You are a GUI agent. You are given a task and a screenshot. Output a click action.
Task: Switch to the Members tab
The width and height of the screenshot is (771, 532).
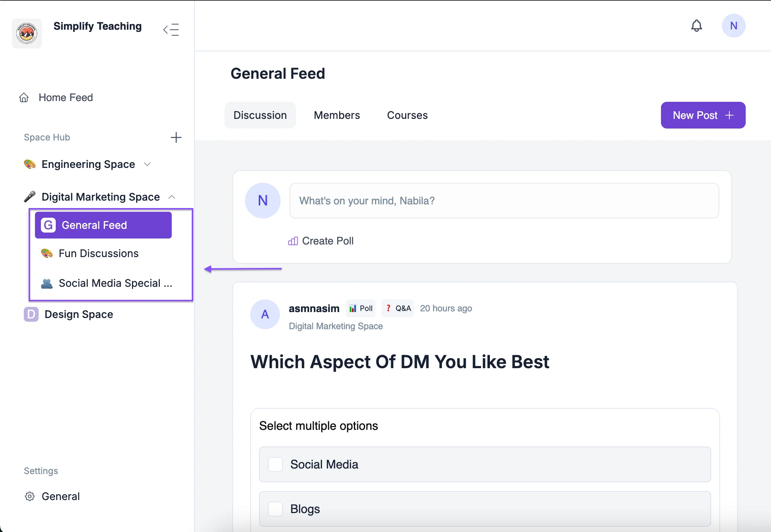pyautogui.click(x=336, y=115)
